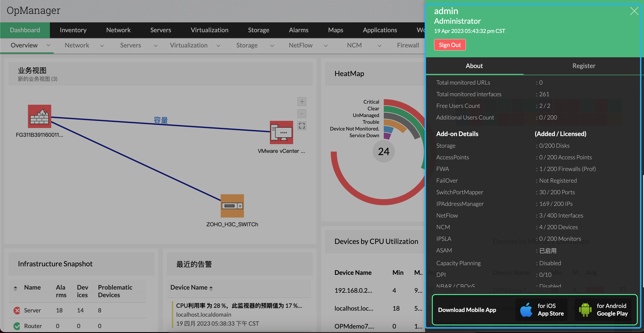This screenshot has height=333, width=644.
Task: Open the Network main menu
Action: 118,30
